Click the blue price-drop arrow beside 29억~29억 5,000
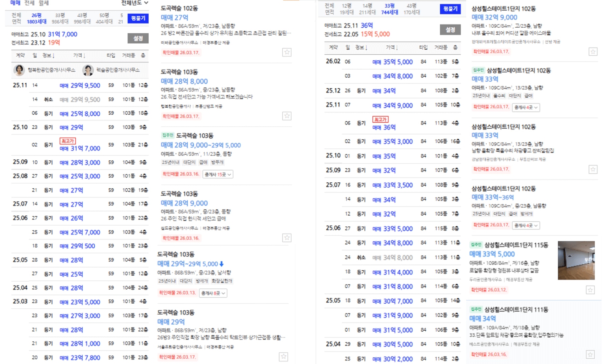Viewport: 602px width, 364px height. point(222,264)
